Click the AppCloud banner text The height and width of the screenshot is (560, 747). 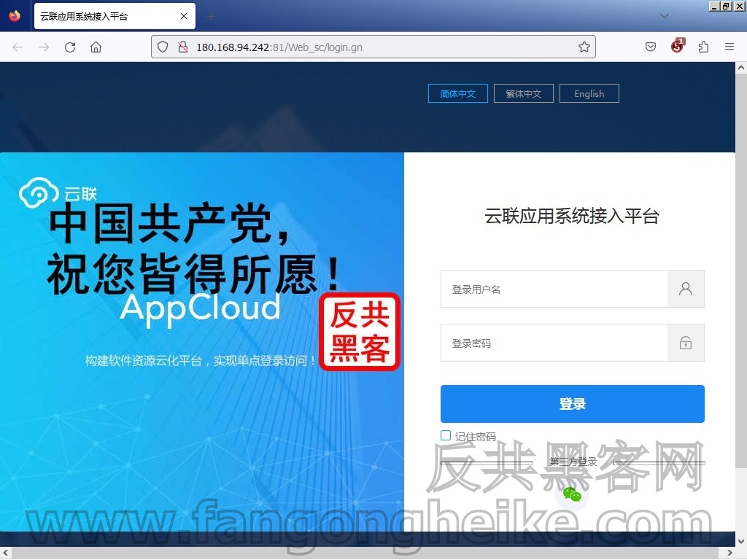click(201, 309)
